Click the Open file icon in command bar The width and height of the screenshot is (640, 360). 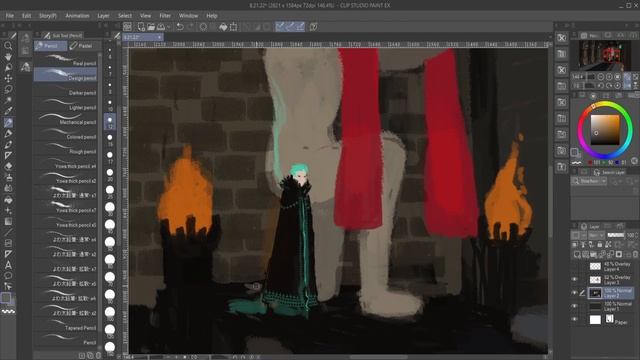pos(151,27)
